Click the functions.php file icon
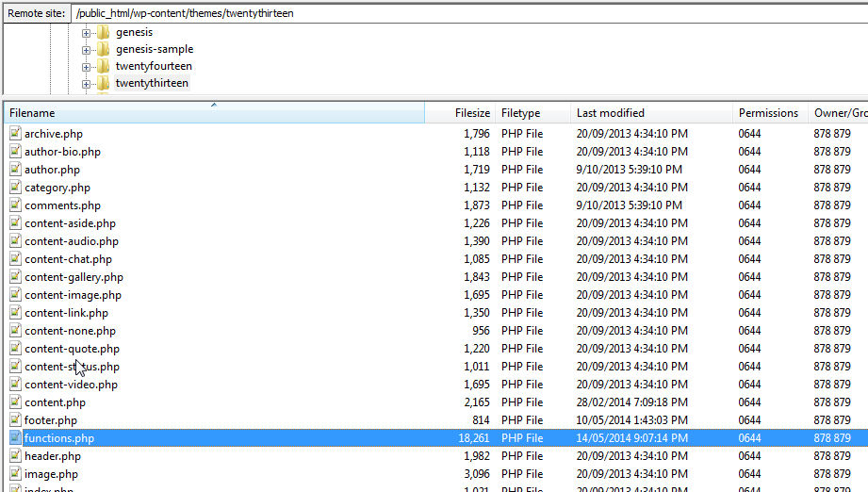This screenshot has width=868, height=492. 15,438
